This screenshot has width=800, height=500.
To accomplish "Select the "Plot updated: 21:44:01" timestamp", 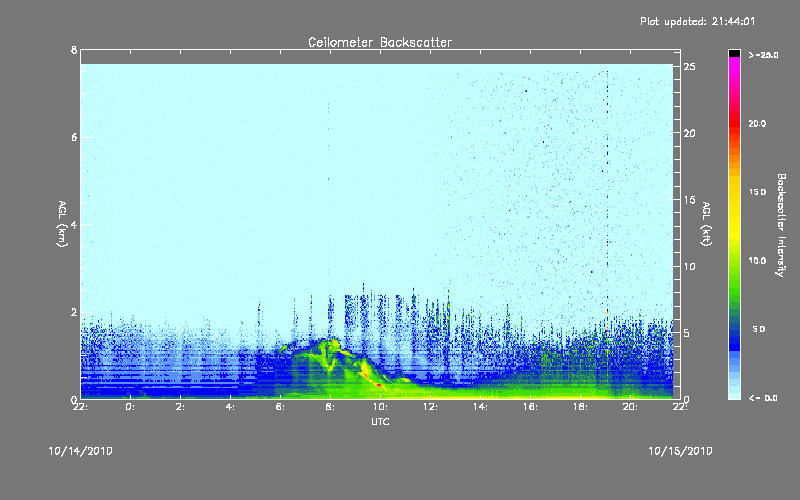I will point(697,21).
